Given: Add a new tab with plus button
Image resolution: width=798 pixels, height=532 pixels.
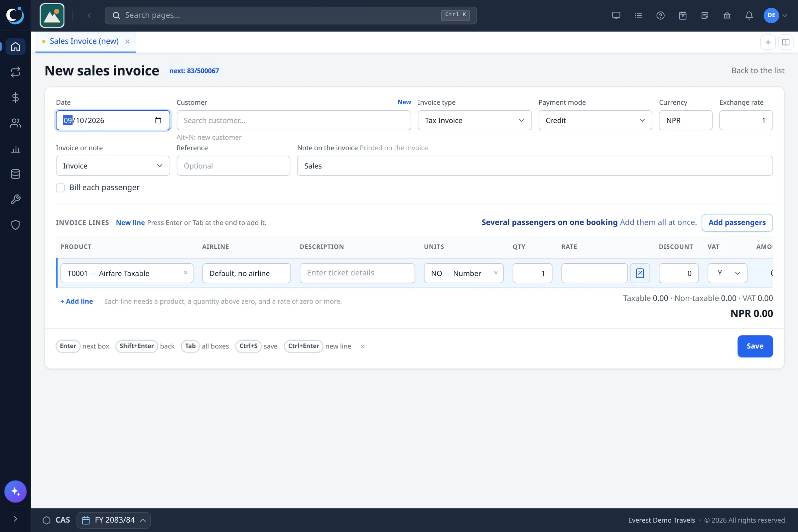Looking at the screenshot, I should [x=768, y=42].
